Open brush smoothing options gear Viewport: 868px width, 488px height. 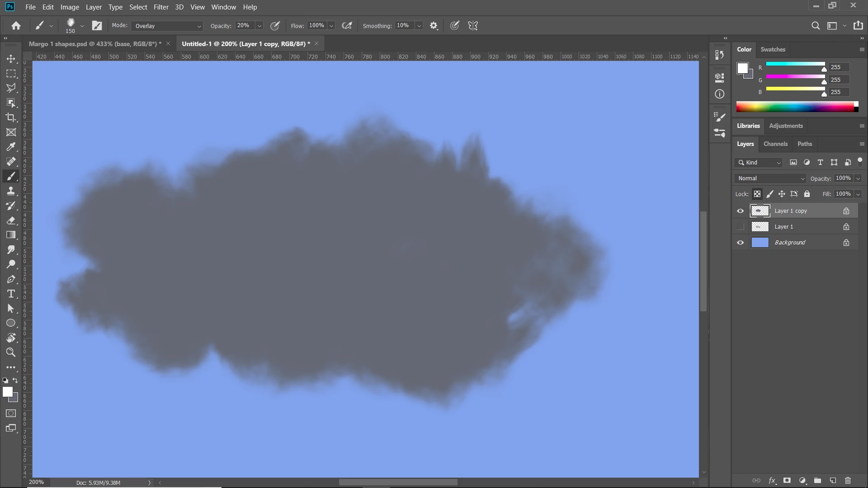pos(434,26)
